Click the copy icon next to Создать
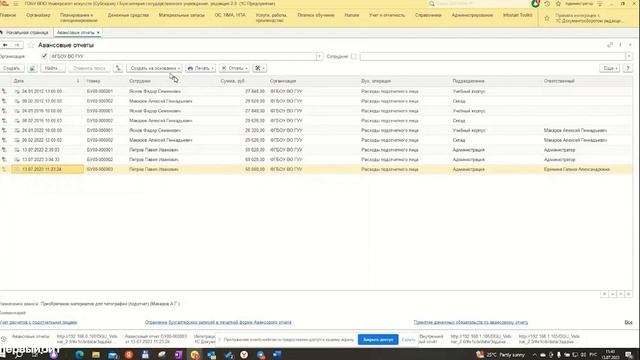The width and height of the screenshot is (640, 360). [32, 68]
